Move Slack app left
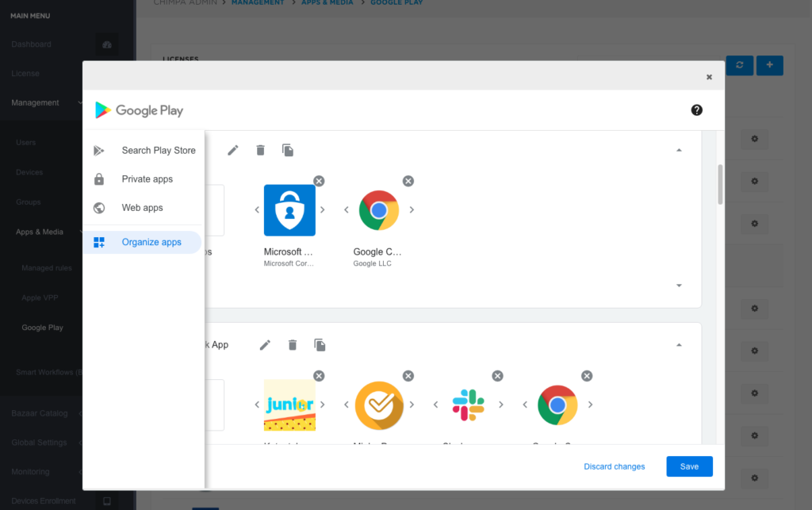 (x=435, y=405)
